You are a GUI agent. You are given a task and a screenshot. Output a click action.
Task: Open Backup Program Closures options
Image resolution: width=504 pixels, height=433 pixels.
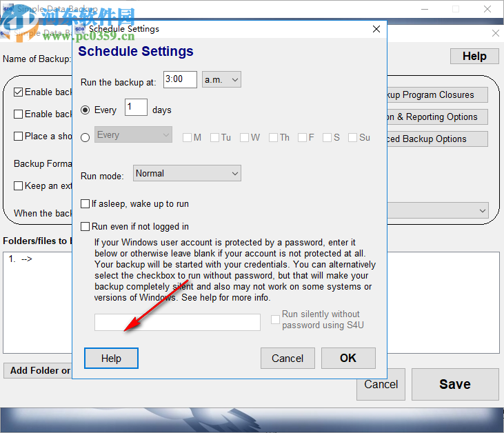(x=437, y=95)
